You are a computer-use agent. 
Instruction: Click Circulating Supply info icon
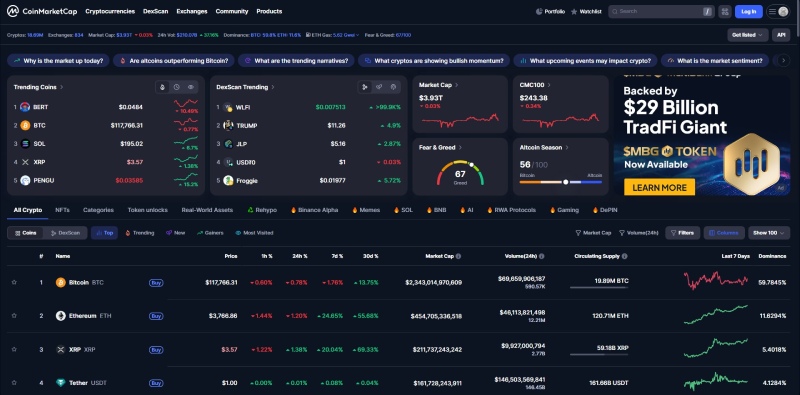coord(624,256)
